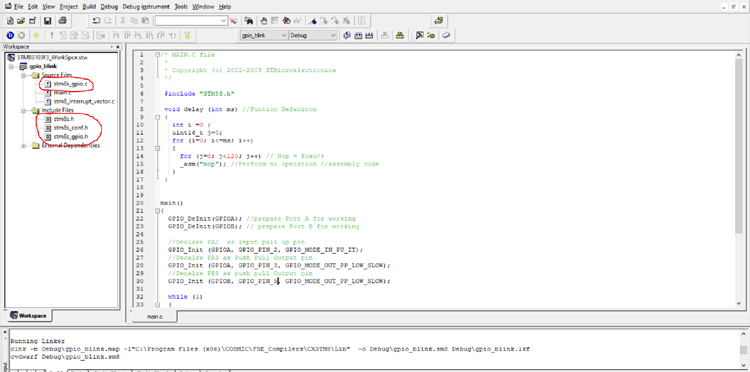750x372 pixels.
Task: Click the blue bookmark flag icon
Action: coord(313,21)
